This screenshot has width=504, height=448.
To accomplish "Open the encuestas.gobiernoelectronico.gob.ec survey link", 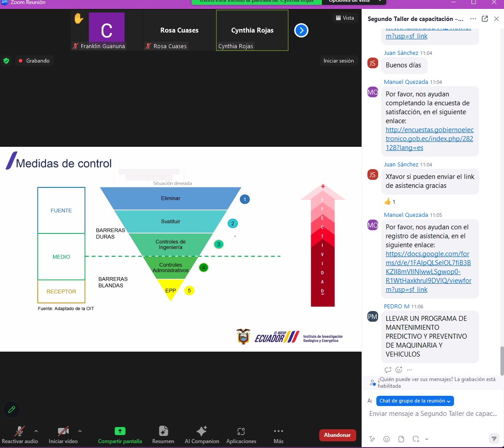I will point(429,139).
